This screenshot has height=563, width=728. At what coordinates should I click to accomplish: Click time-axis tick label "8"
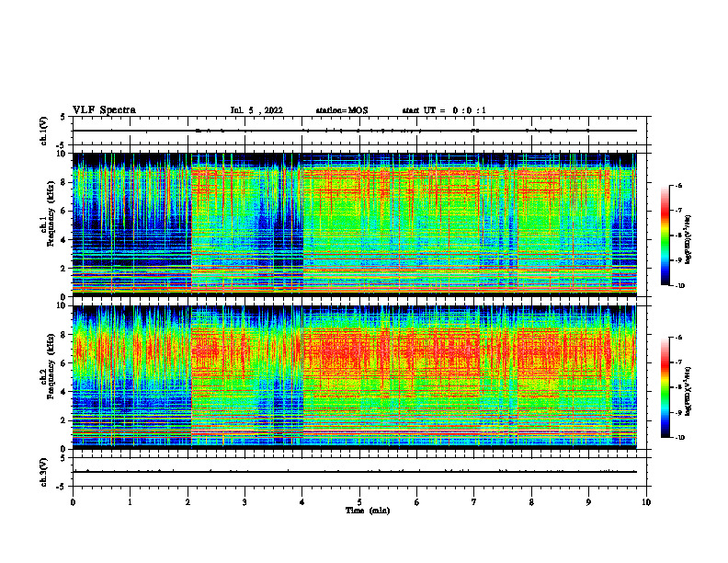click(x=531, y=502)
